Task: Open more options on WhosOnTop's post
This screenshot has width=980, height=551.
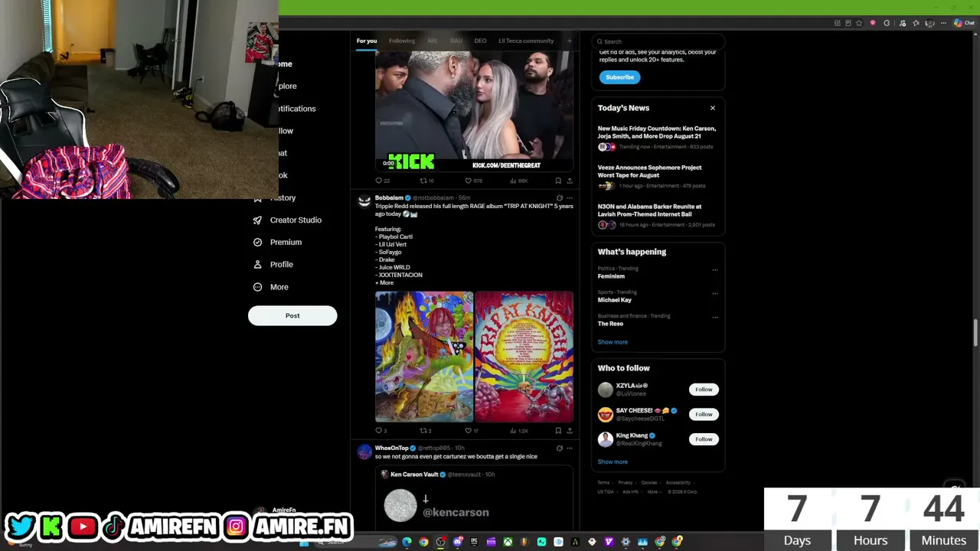Action: 570,448
